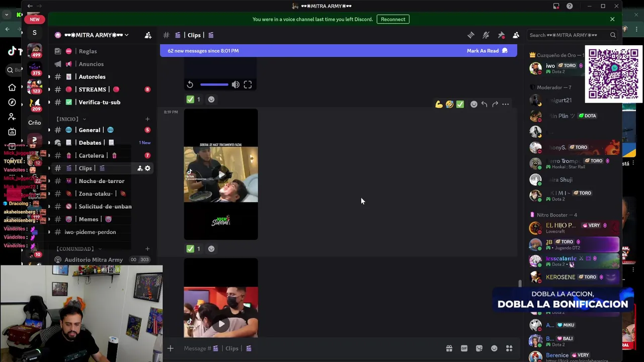React with flexed bicep emoji

439,104
